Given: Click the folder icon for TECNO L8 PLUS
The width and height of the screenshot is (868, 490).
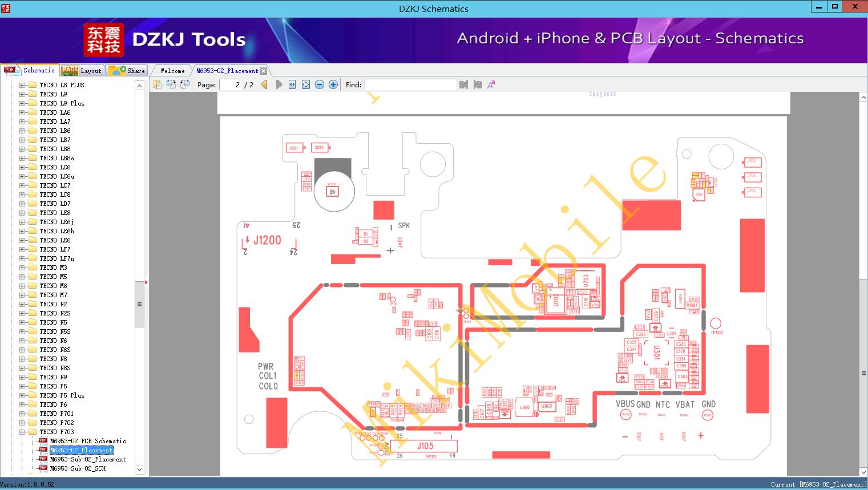Looking at the screenshot, I should [x=33, y=85].
